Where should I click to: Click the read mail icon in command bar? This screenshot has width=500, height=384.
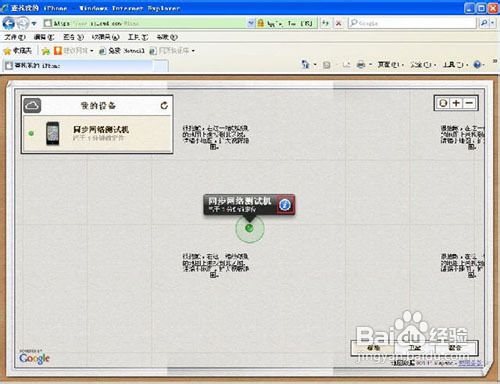coord(346,65)
